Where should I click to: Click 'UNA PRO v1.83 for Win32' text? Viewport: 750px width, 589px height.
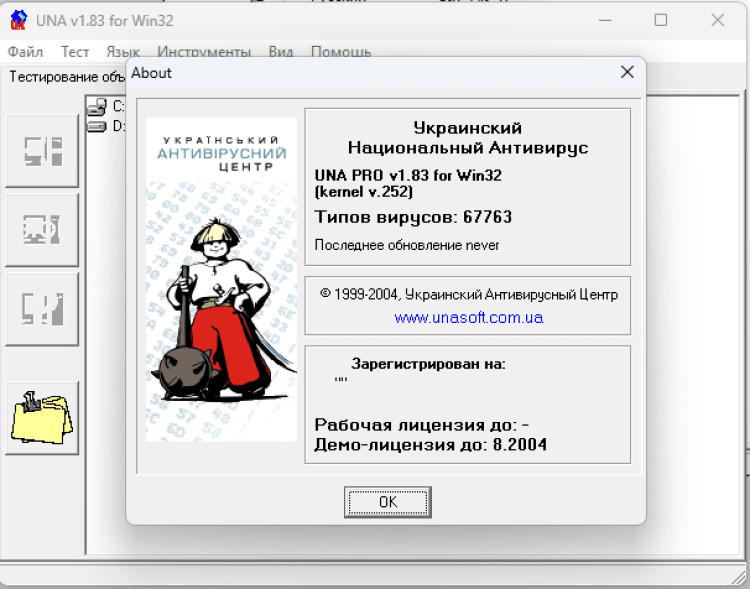tap(408, 175)
